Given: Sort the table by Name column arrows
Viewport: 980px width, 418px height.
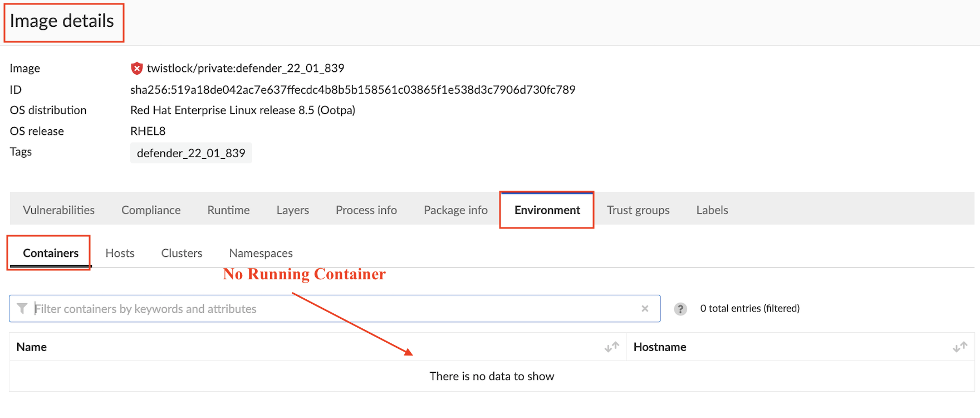Looking at the screenshot, I should click(611, 347).
